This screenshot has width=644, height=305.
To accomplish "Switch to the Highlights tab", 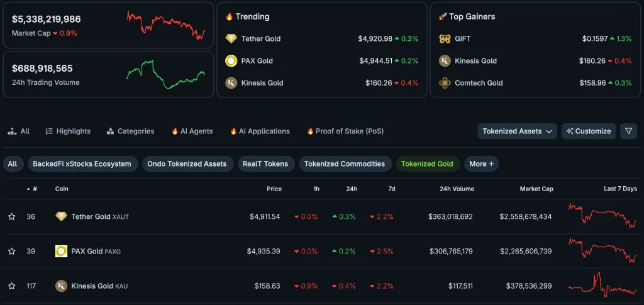I will point(68,131).
